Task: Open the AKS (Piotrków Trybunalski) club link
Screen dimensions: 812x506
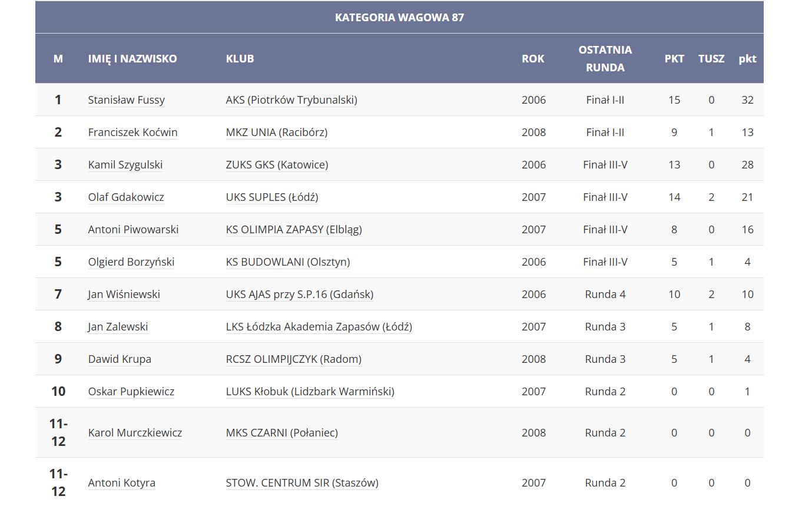Action: [291, 100]
